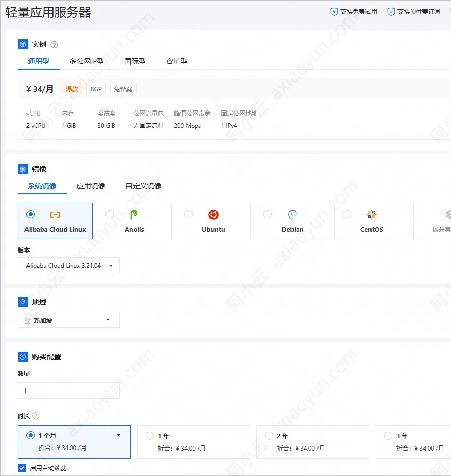The height and width of the screenshot is (476, 451).
Task: Click the shield icon for 支持免费试用
Action: pyautogui.click(x=334, y=12)
